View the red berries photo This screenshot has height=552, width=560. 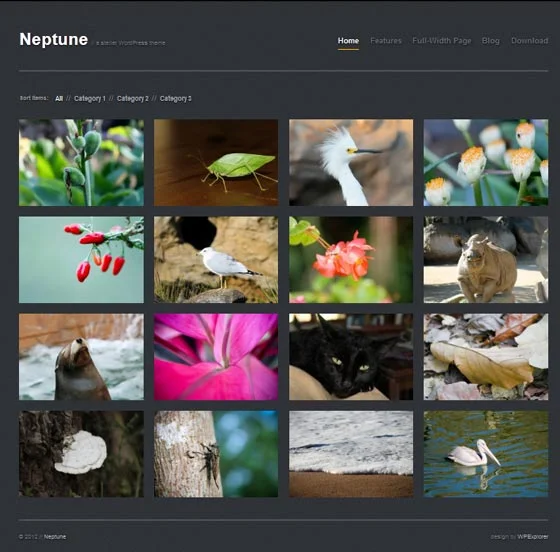click(x=81, y=260)
